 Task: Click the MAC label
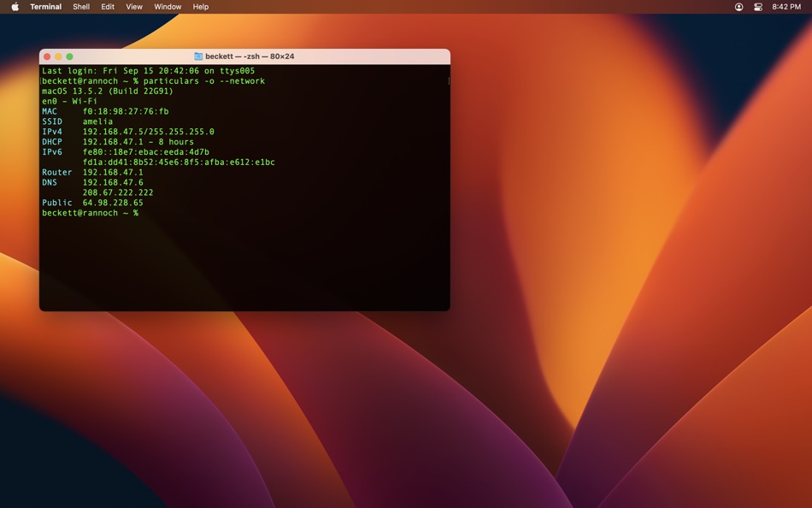pos(50,111)
